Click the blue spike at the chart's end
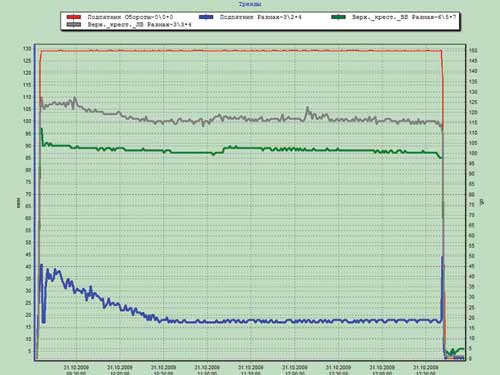The width and height of the screenshot is (500, 375). pos(442,257)
